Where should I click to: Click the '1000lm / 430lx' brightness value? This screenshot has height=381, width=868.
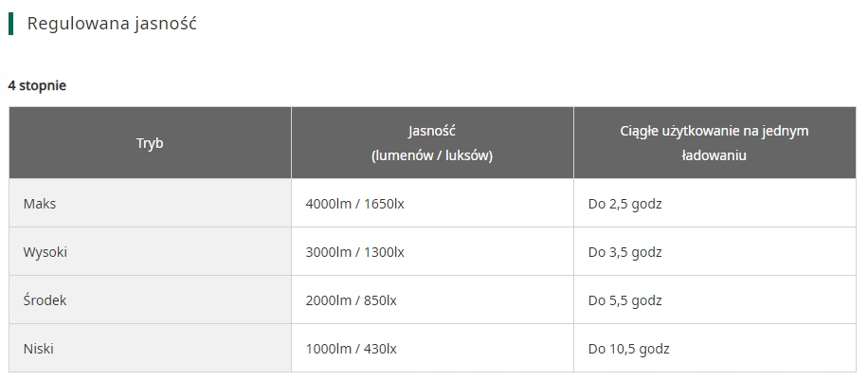(352, 349)
